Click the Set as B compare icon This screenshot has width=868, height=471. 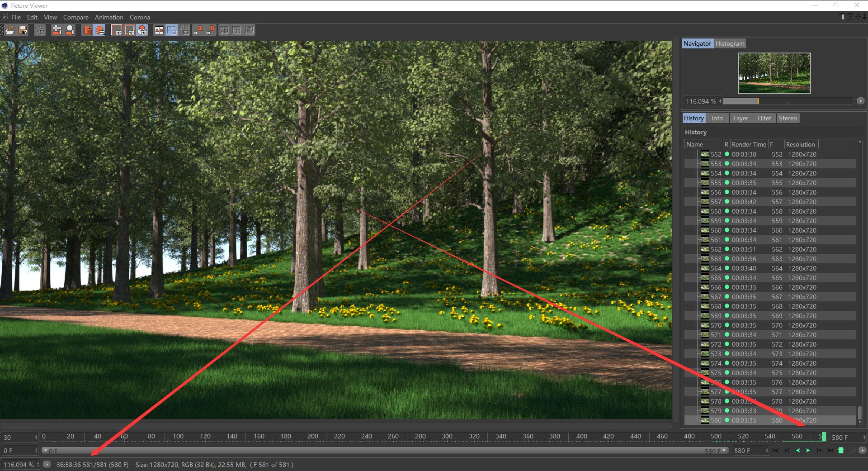210,30
